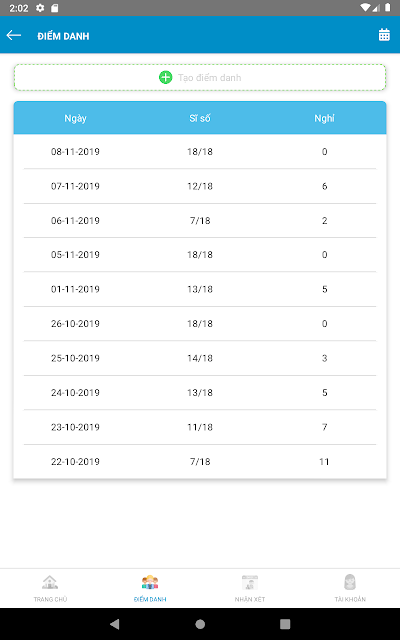
Task: Tap Android recent apps square button
Action: tap(285, 624)
